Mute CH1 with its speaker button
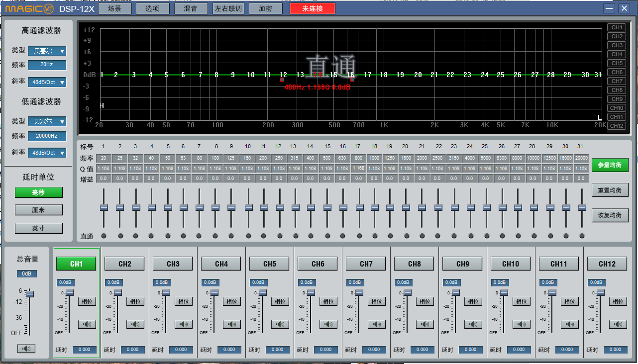 (87, 324)
